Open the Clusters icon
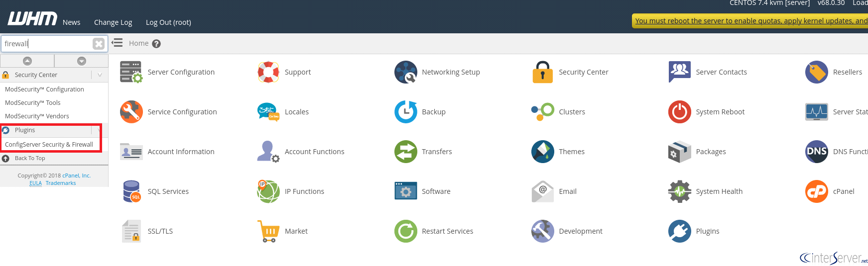This screenshot has width=868, height=266. (x=543, y=112)
